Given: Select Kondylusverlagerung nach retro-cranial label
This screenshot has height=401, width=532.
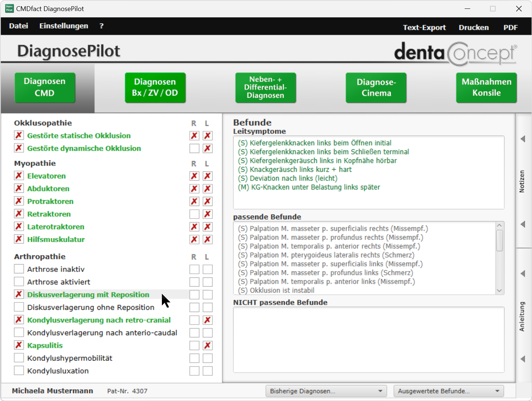Looking at the screenshot, I should [99, 320].
